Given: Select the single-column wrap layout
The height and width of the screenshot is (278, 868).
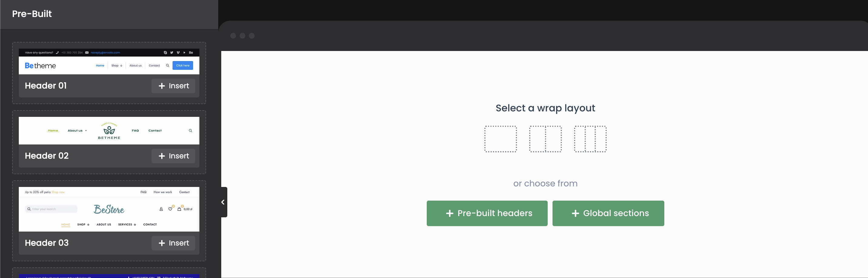Looking at the screenshot, I should coord(500,139).
